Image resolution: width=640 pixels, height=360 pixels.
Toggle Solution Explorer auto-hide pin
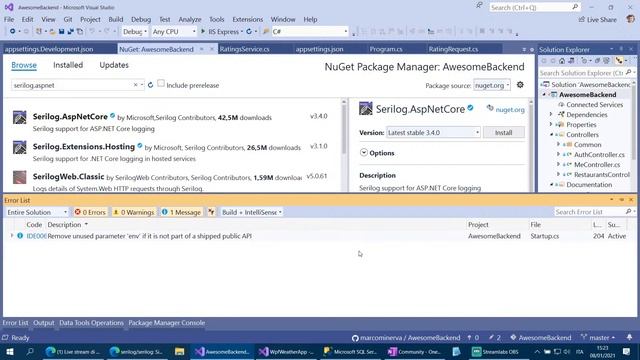[621, 49]
